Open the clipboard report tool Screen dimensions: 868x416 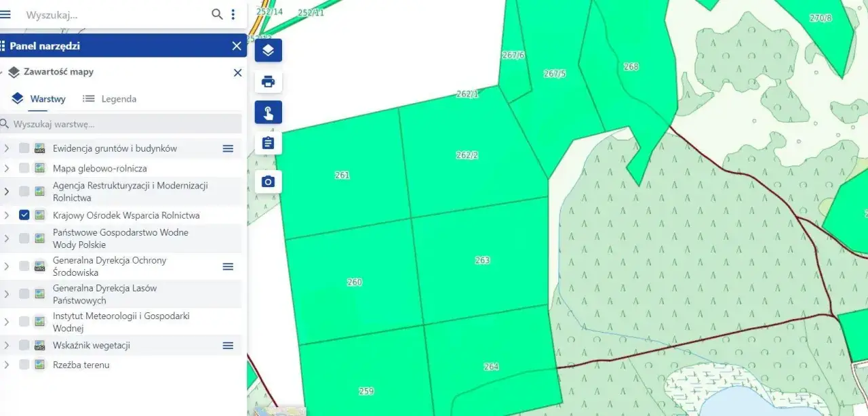(268, 143)
